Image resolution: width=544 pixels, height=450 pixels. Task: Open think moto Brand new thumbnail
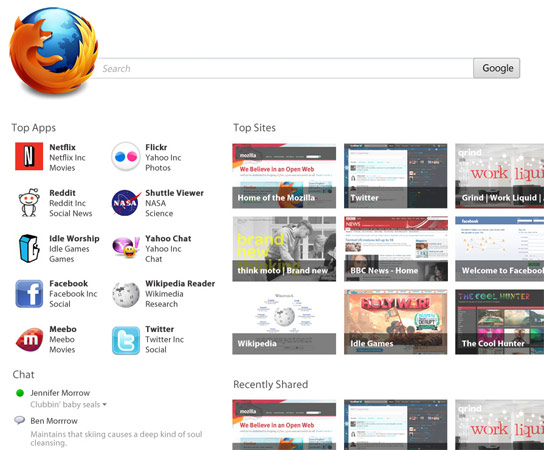[284, 249]
